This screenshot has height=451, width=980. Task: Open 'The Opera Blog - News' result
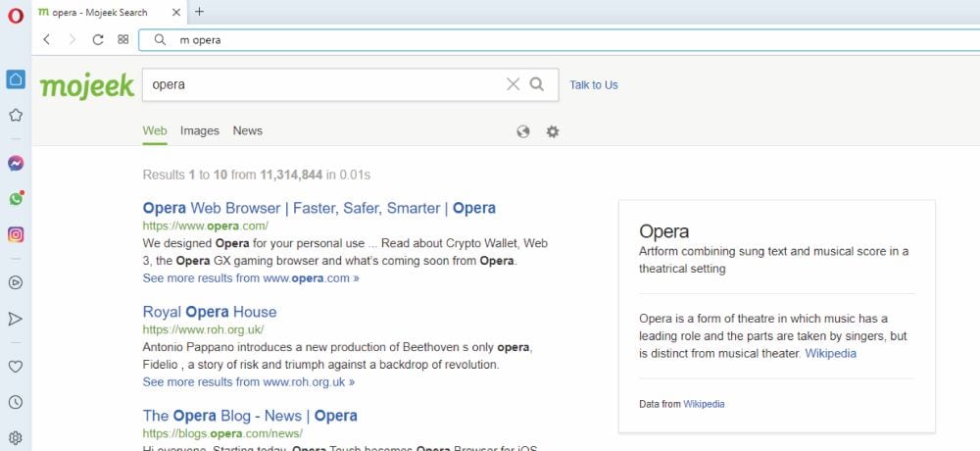(250, 416)
